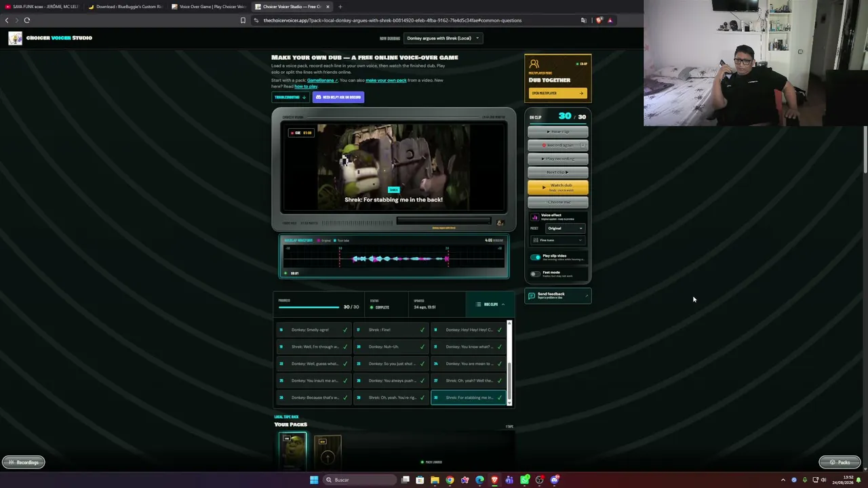The width and height of the screenshot is (868, 488).
Task: Select clip 17 'Shrek : Fine!'
Action: (x=392, y=330)
